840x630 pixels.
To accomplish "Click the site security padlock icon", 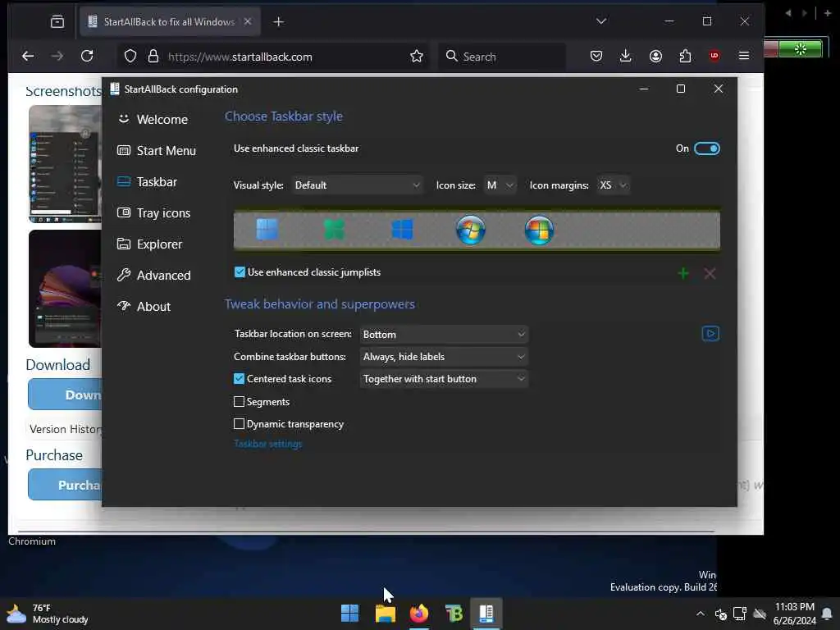I will pyautogui.click(x=153, y=57).
